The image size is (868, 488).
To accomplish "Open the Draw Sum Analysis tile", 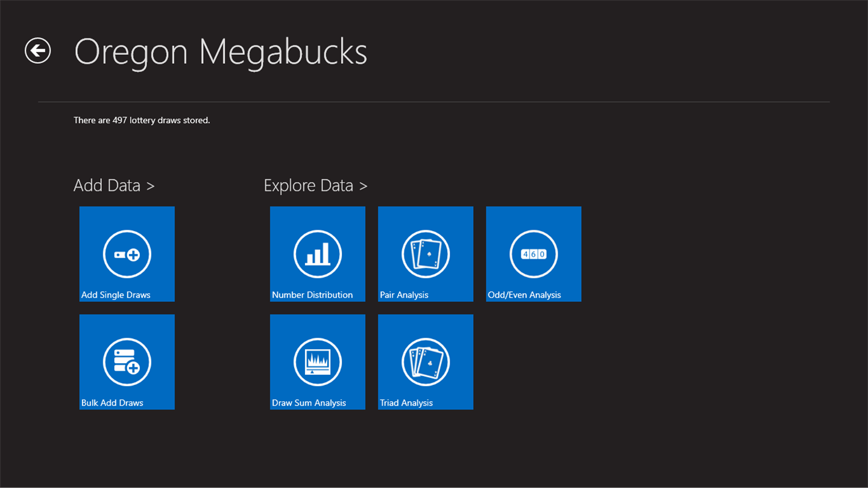I will [x=318, y=362].
